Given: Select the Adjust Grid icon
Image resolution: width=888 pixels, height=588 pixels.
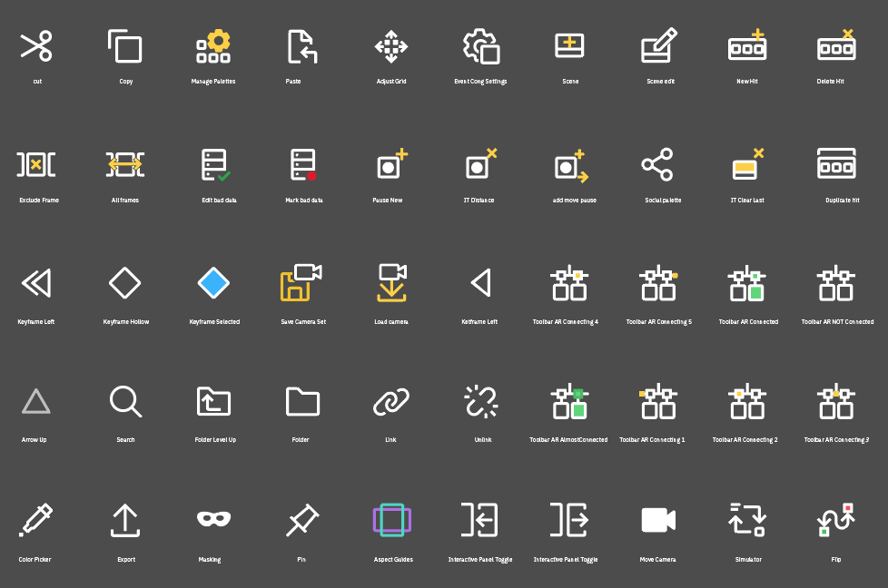Looking at the screenshot, I should pyautogui.click(x=391, y=47).
